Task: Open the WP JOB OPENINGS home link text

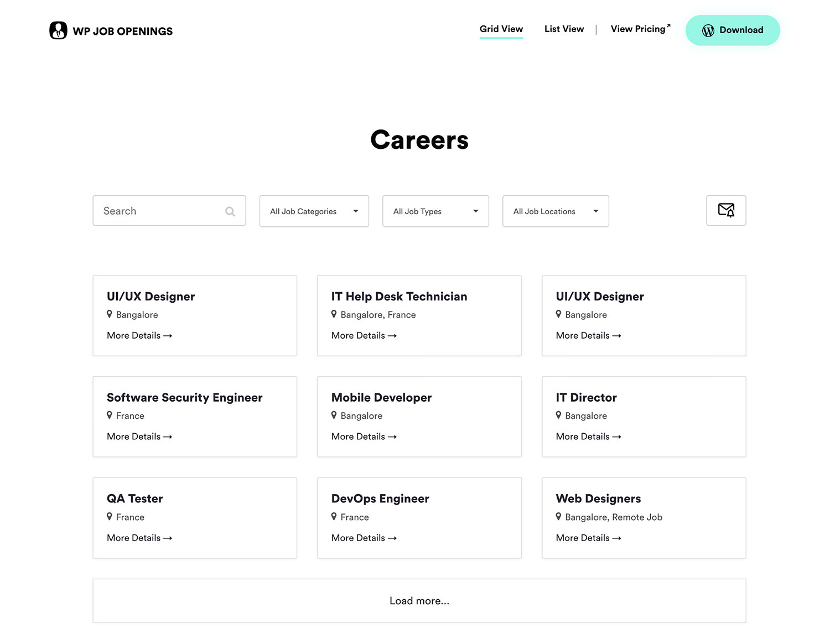Action: pyautogui.click(x=123, y=32)
